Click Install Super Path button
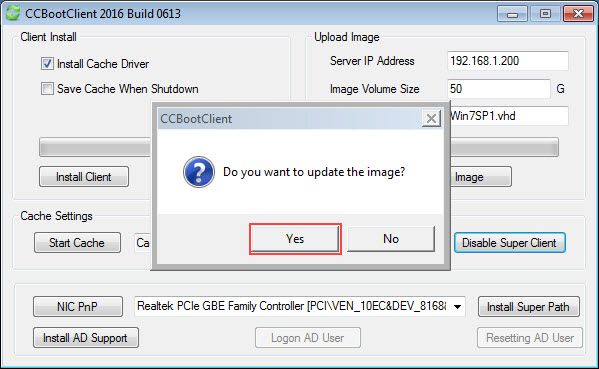The image size is (599, 369). (x=528, y=306)
